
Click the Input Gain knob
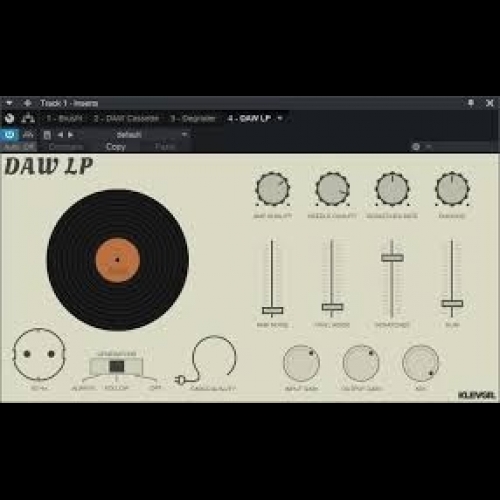pos(301,363)
